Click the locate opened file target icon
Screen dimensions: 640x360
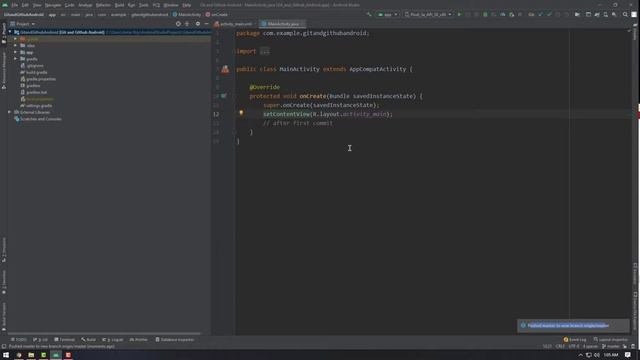click(x=178, y=24)
